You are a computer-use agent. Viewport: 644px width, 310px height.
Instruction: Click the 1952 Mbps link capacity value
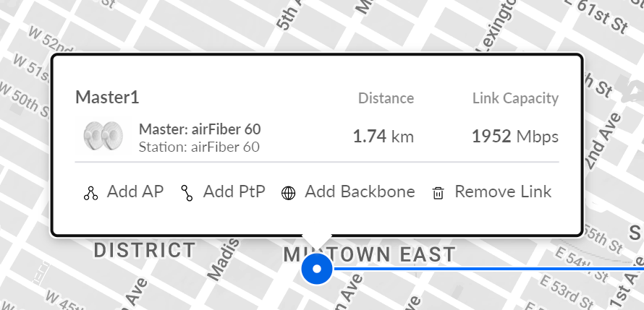[x=514, y=136]
